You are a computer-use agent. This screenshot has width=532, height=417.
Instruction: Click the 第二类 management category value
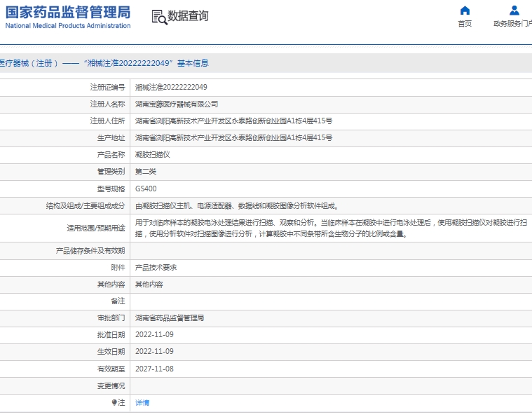[145, 172]
